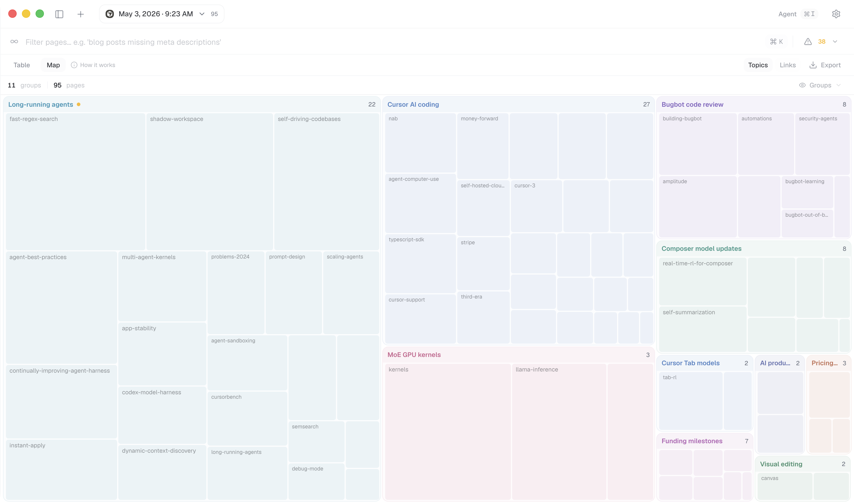This screenshot has height=504, width=854.
Task: Select the codex-model-harness tile
Action: [x=162, y=415]
